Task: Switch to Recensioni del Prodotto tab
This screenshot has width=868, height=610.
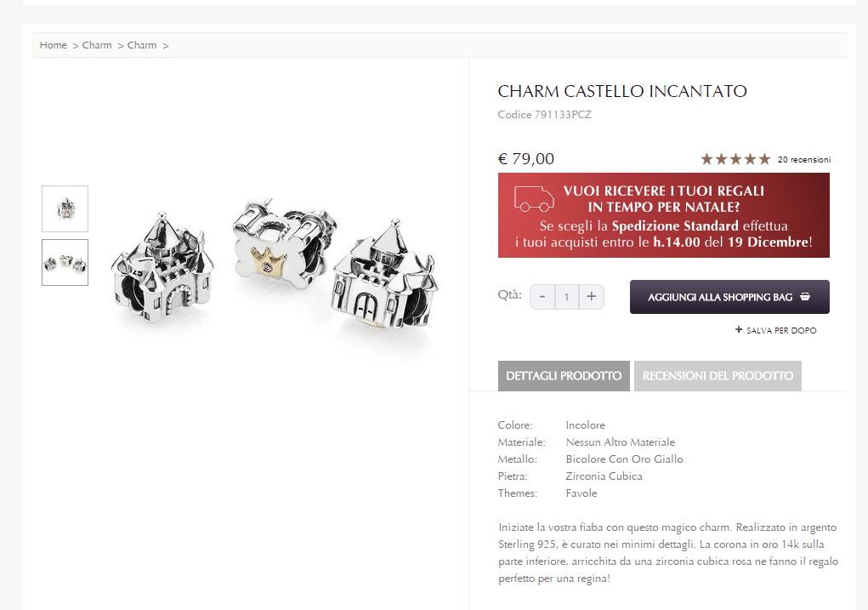Action: [718, 376]
